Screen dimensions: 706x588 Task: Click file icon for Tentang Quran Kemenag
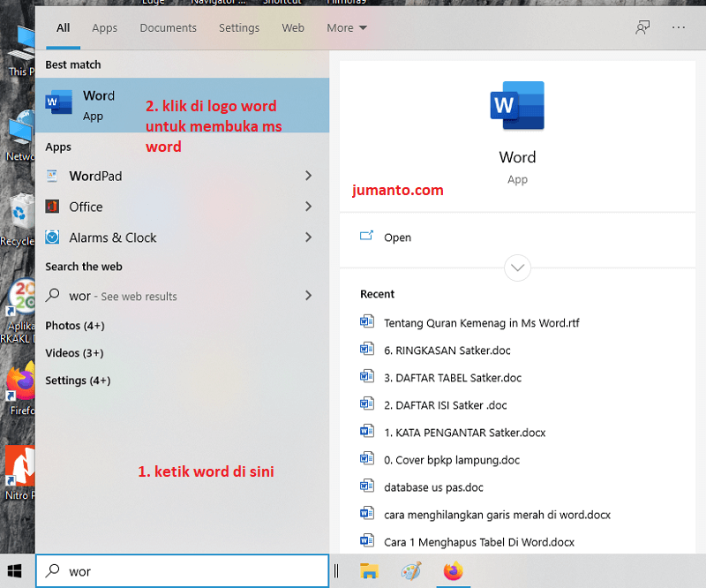click(367, 321)
